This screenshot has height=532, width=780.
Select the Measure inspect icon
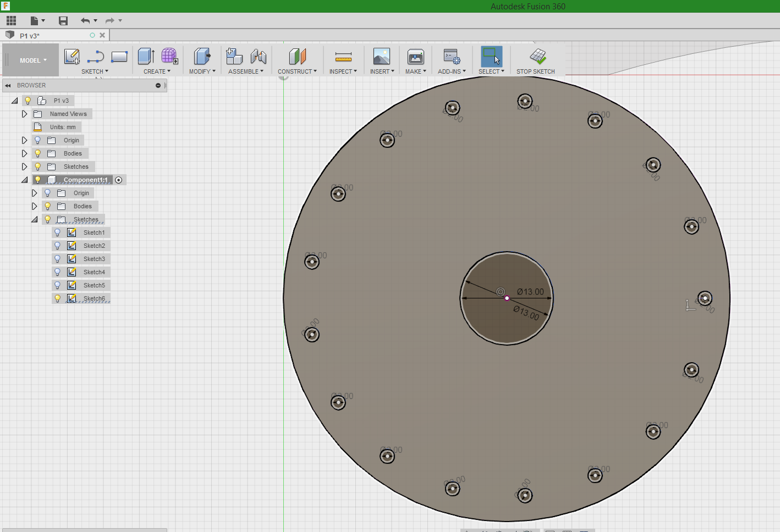click(343, 56)
